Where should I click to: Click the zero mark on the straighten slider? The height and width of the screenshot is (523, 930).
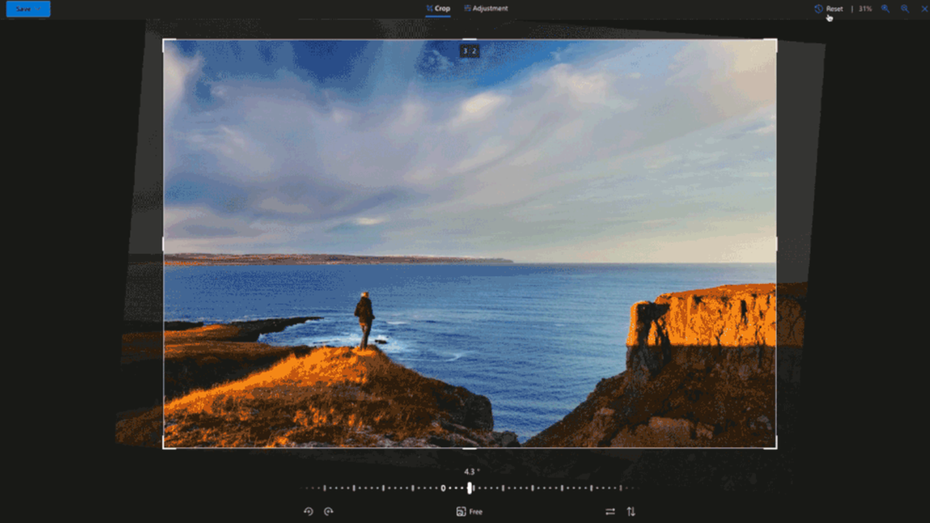pos(443,488)
